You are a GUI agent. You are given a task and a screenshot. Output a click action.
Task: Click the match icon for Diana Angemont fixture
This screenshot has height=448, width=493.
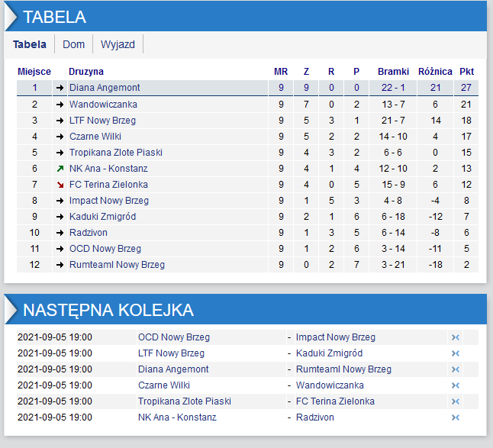[456, 369]
